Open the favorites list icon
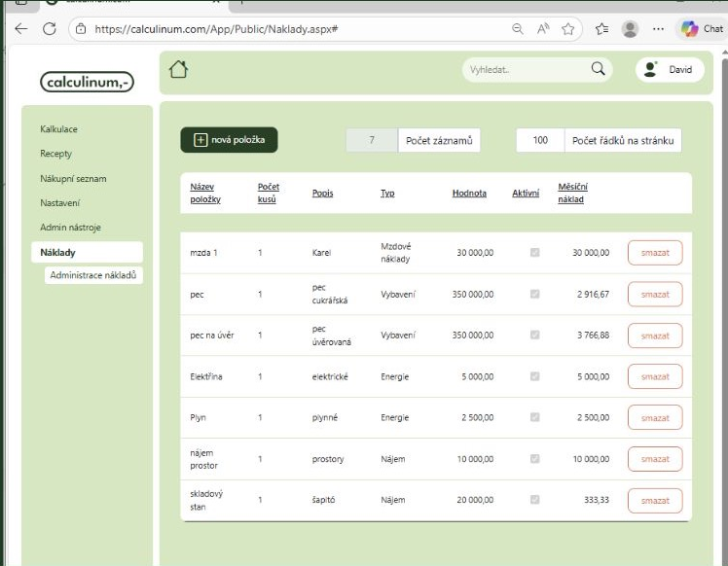Image resolution: width=728 pixels, height=566 pixels. point(601,29)
